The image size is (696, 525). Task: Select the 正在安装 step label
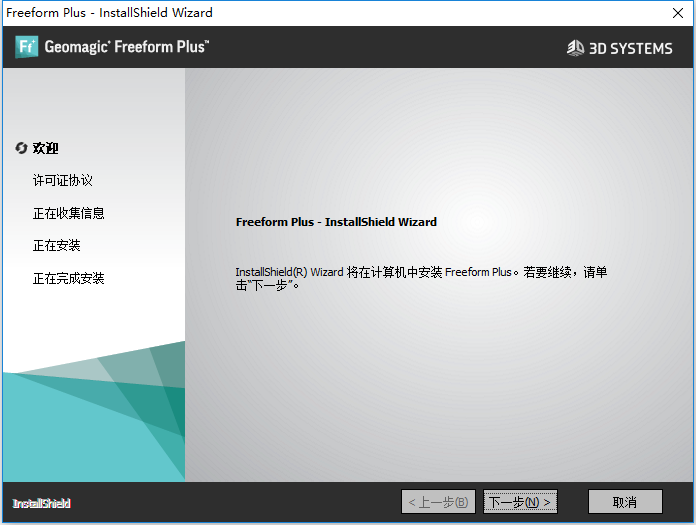(x=56, y=245)
